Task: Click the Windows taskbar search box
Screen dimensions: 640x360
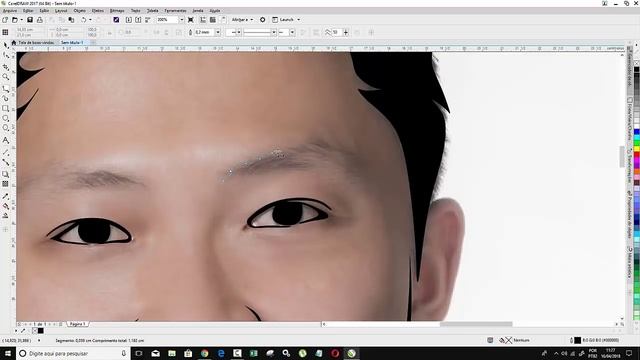Action: 73,353
